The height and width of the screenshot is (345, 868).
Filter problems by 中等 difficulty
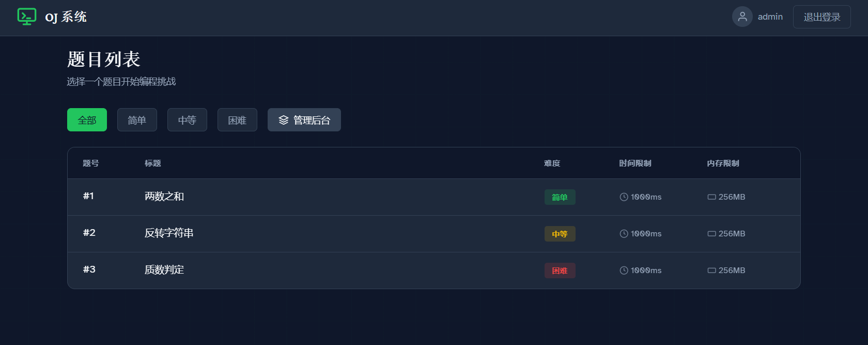click(187, 120)
